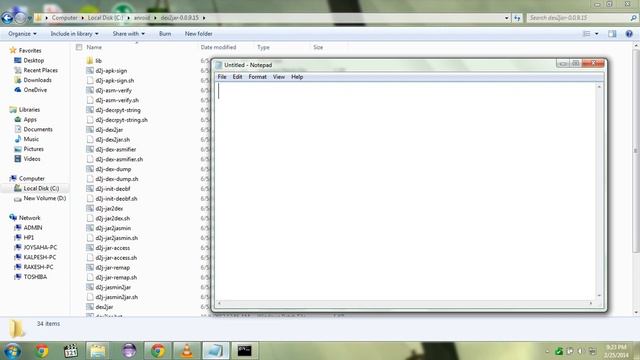Image resolution: width=640 pixels, height=360 pixels.
Task: Toggle the select all checkbox in header
Action: tap(79, 47)
